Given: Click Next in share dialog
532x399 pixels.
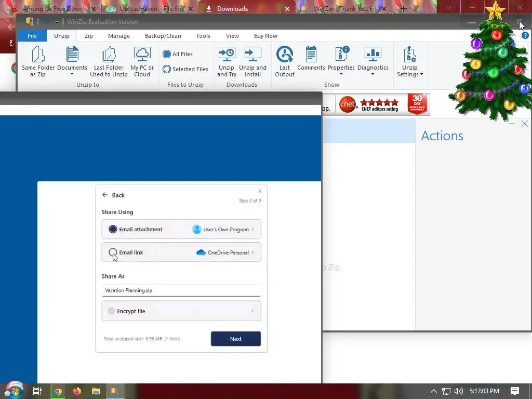Looking at the screenshot, I should click(236, 339).
